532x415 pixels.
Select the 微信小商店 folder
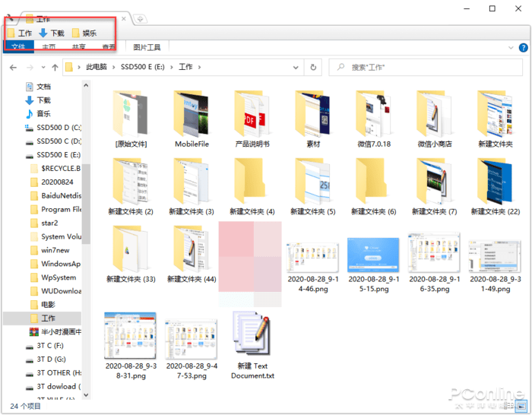(x=435, y=119)
